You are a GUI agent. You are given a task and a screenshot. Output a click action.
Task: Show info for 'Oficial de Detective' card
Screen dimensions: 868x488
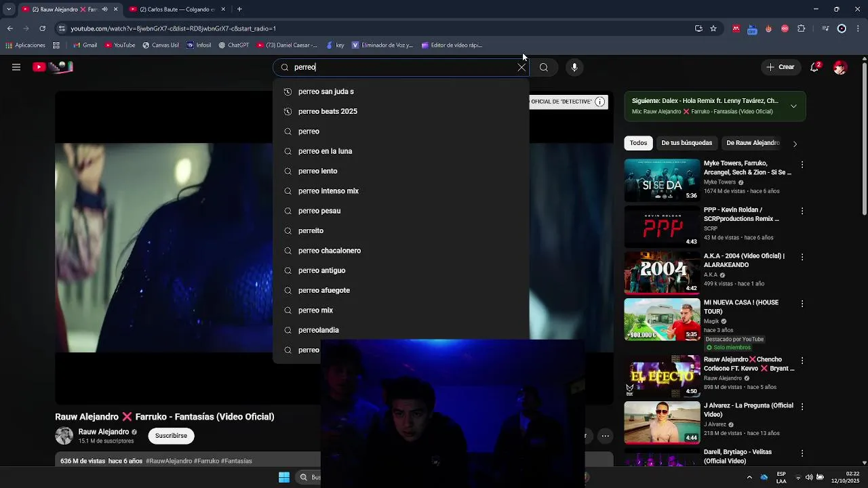point(599,102)
